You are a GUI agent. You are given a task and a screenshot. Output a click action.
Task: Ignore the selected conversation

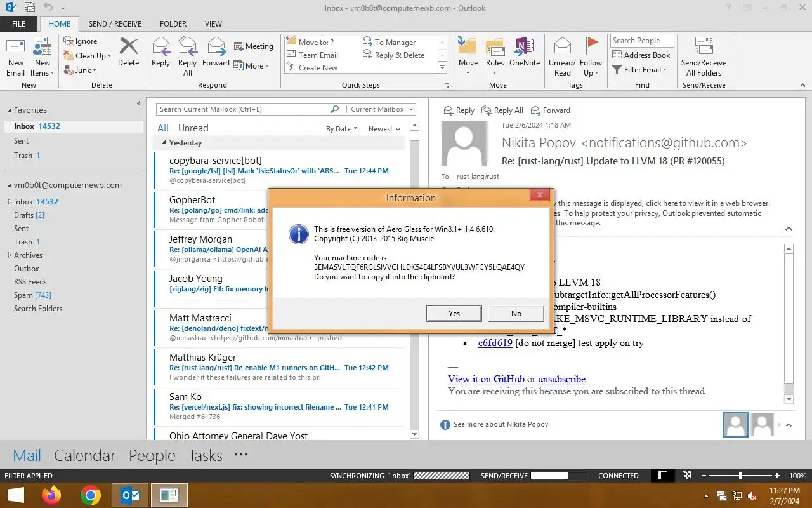click(x=81, y=41)
